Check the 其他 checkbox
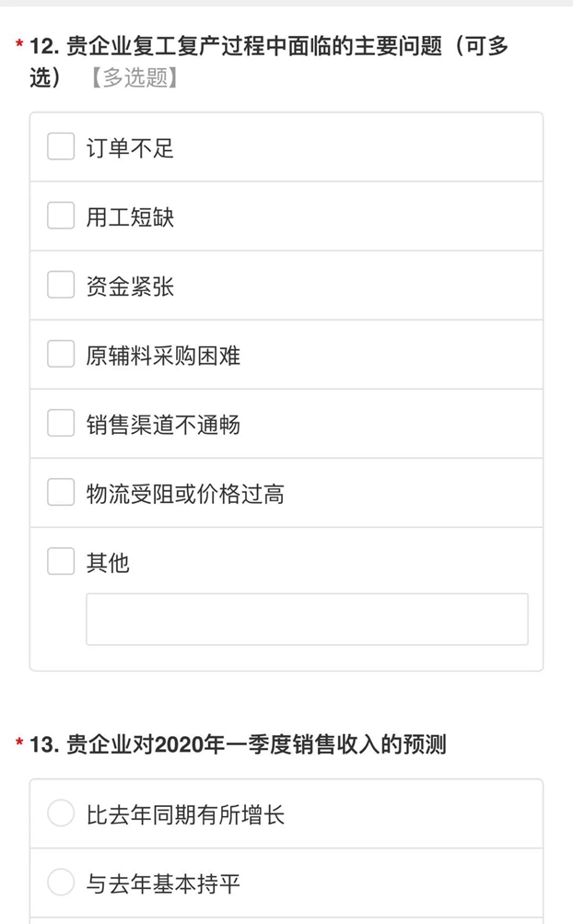The height and width of the screenshot is (924, 573). point(61,562)
